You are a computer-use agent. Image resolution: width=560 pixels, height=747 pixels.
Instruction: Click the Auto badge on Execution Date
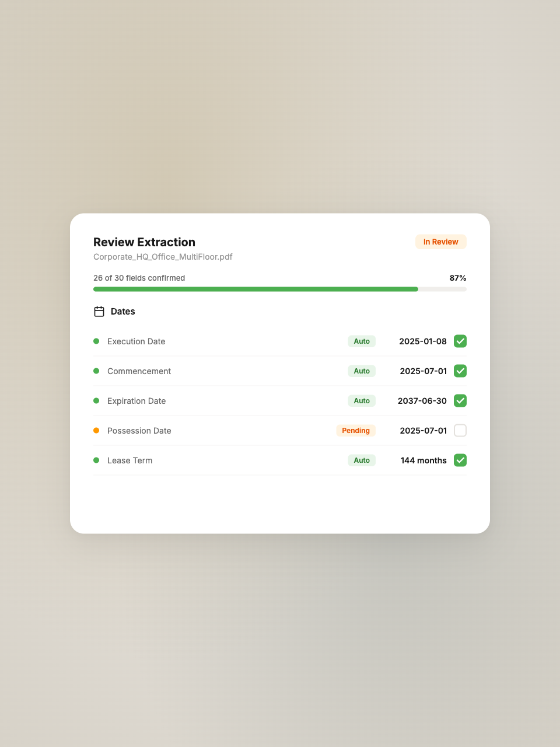coord(362,341)
